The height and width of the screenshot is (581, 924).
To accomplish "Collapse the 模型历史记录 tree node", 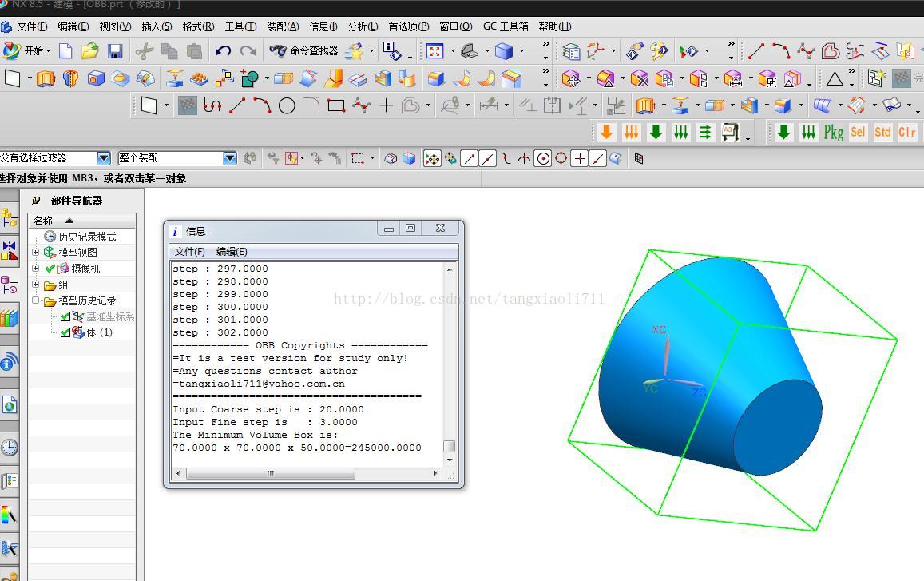I will coord(35,300).
